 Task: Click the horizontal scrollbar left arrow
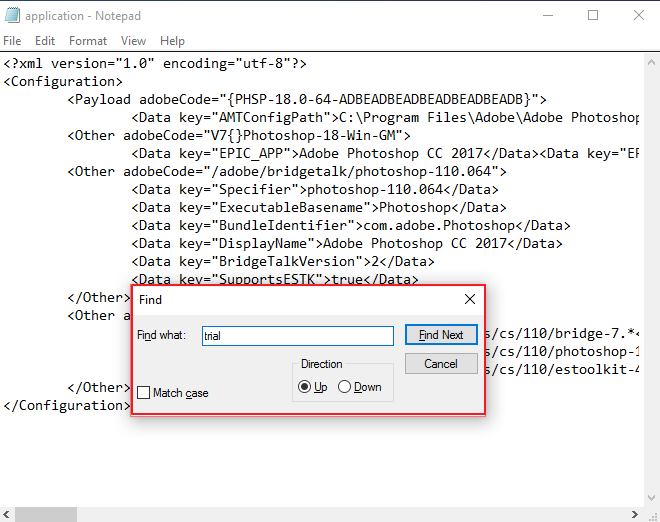click(6, 514)
